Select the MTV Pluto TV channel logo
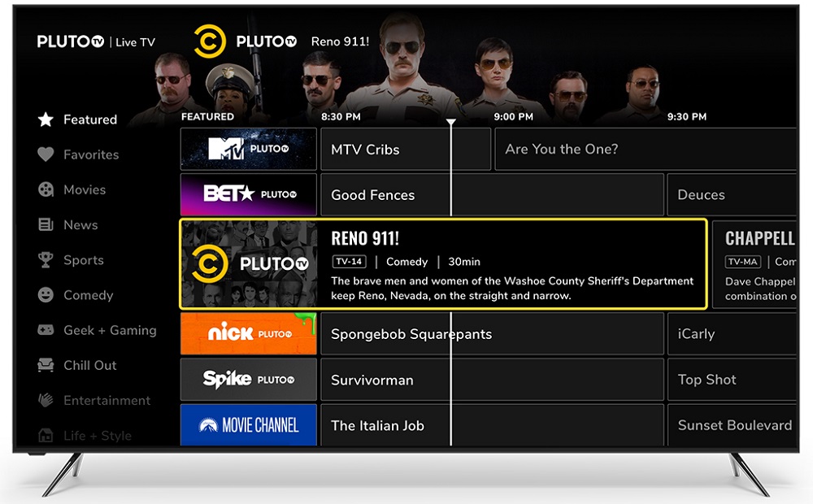This screenshot has height=504, width=813. pos(248,149)
